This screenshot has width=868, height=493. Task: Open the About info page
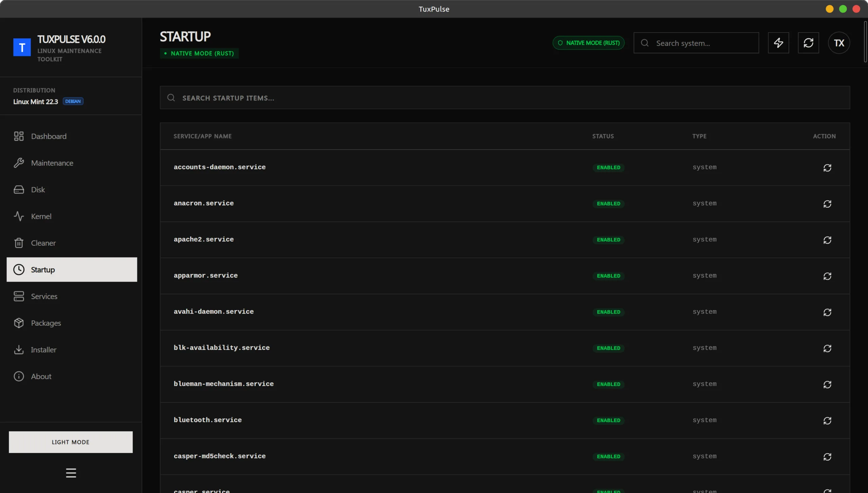(x=41, y=376)
